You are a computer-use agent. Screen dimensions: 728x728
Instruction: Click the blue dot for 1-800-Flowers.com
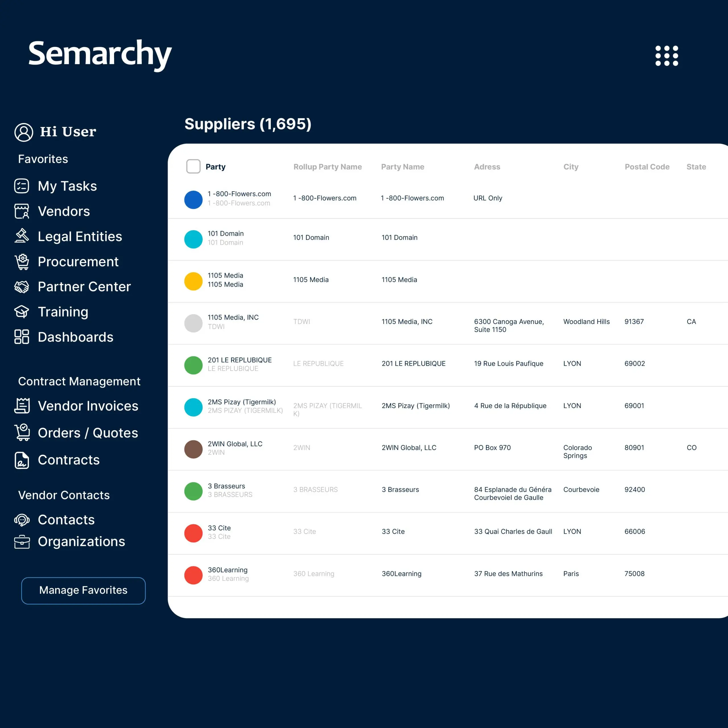click(x=193, y=200)
